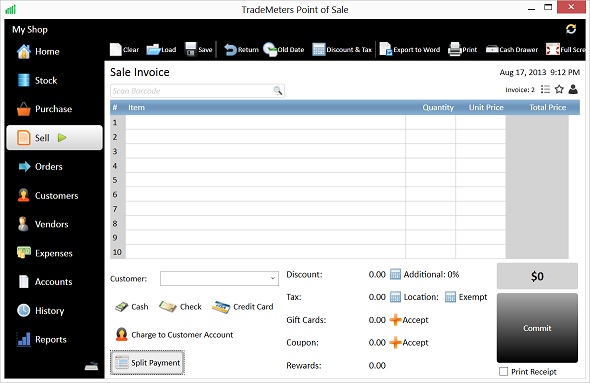590x383 pixels.
Task: Click the Total Price column header
Action: [547, 107]
